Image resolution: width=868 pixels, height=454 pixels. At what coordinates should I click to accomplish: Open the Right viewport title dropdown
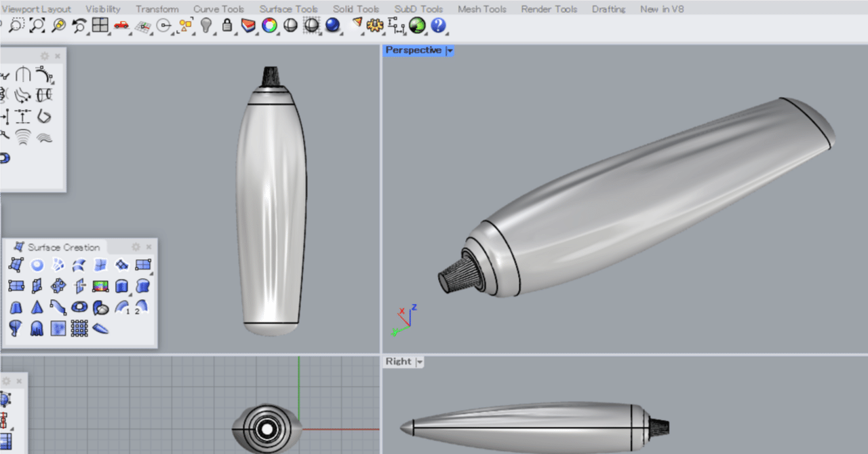click(419, 362)
